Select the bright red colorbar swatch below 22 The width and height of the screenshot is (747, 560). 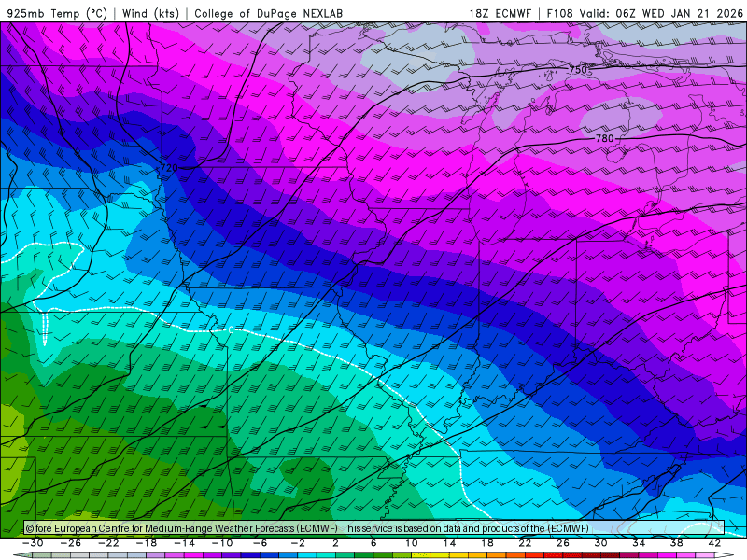click(534, 555)
